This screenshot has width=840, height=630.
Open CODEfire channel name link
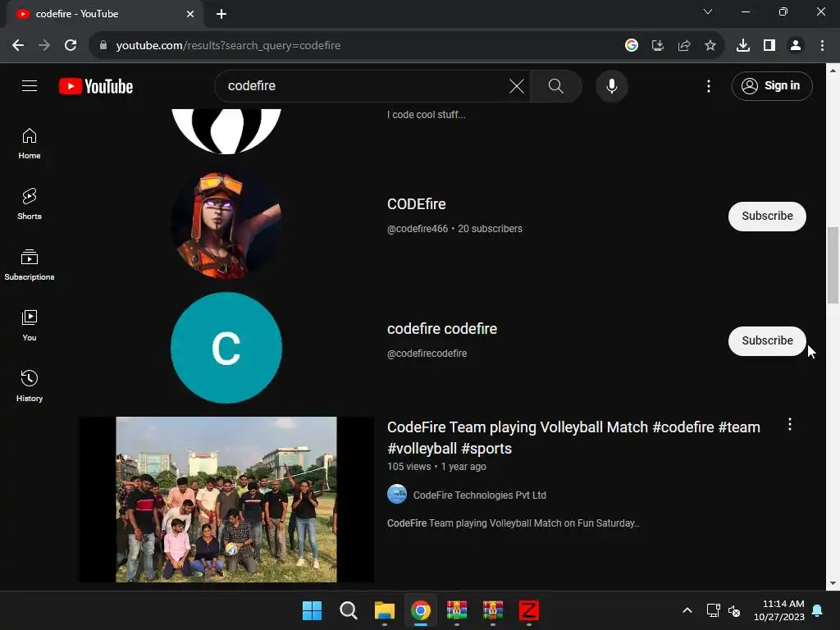coord(416,204)
